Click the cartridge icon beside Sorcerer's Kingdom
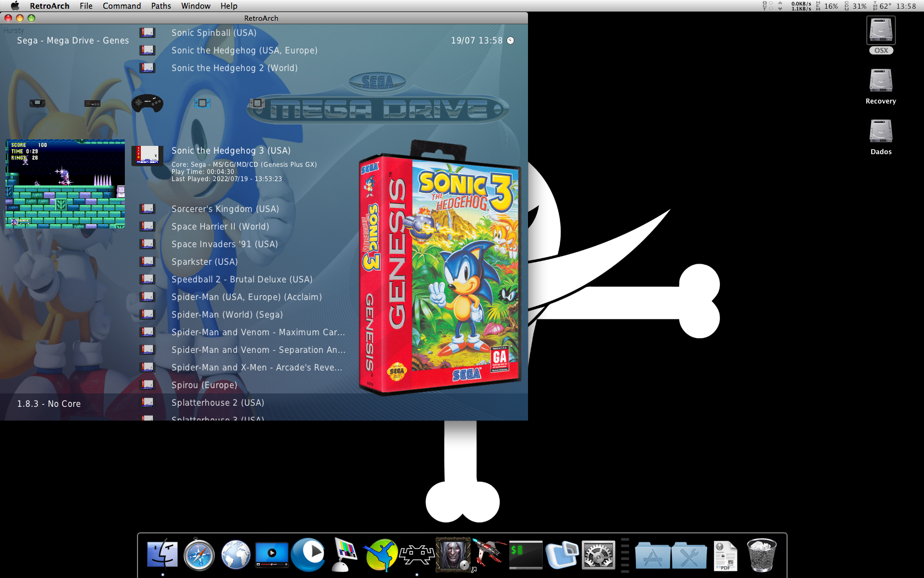The width and height of the screenshot is (924, 578). 147,209
